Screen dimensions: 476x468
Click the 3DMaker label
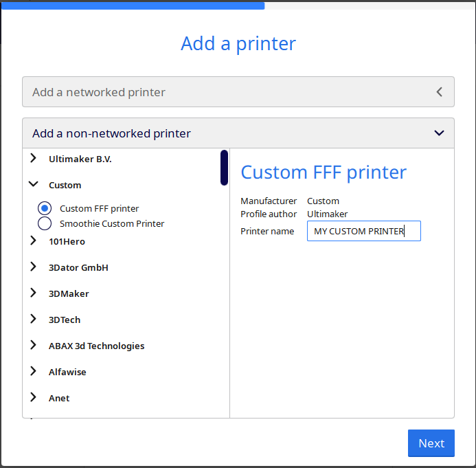[69, 293]
